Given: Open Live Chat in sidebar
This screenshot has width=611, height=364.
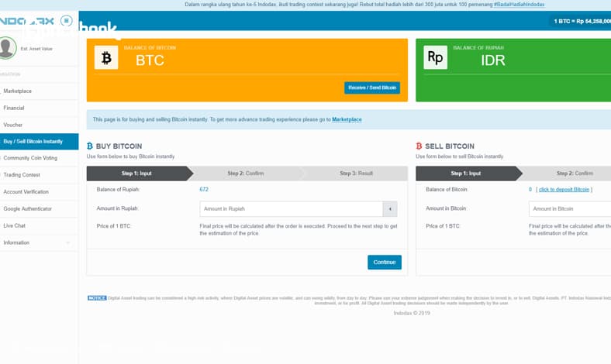Looking at the screenshot, I should pos(39,226).
